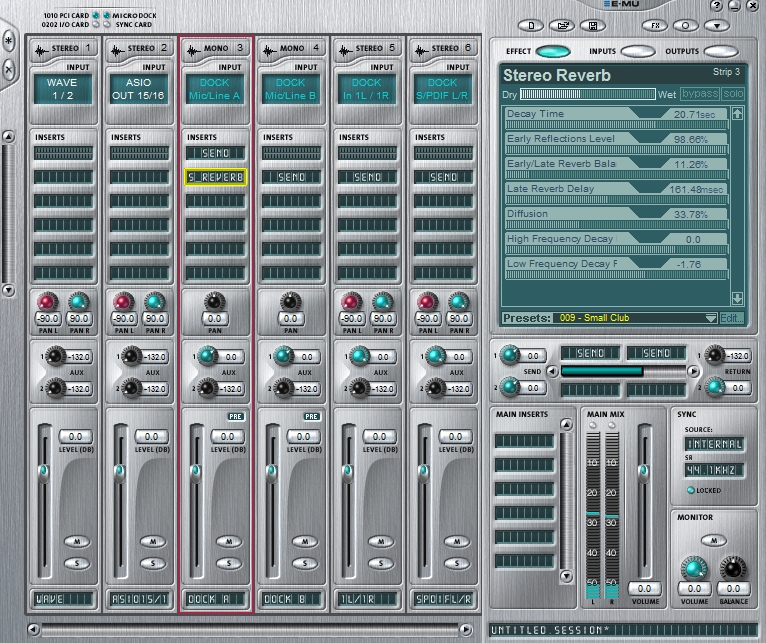The image size is (766, 643).
Task: Click Edit... button next to presets
Action: [731, 318]
